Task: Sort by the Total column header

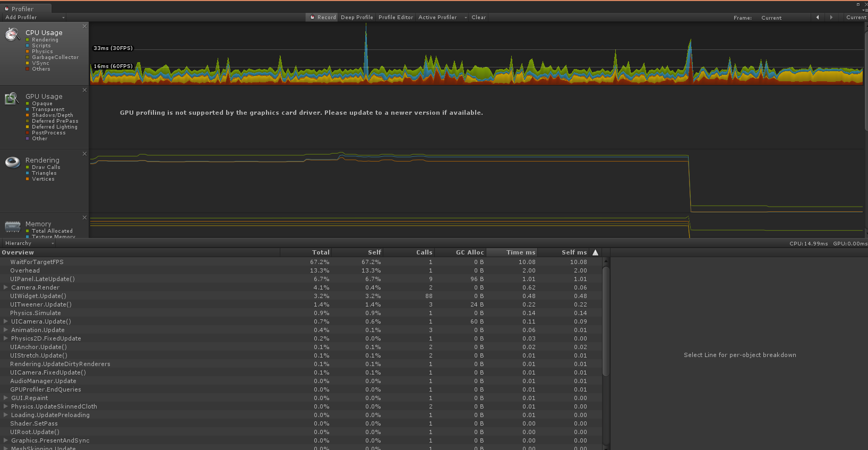Action: [306, 252]
